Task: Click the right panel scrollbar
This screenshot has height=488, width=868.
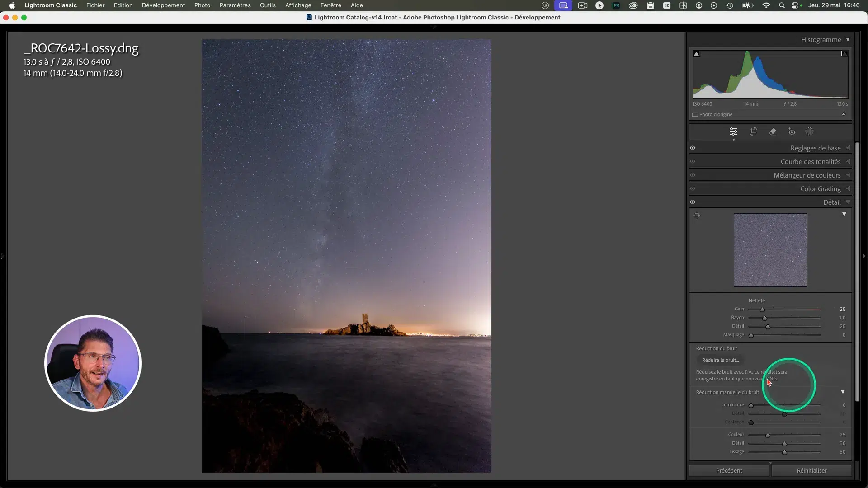Action: coord(857,271)
